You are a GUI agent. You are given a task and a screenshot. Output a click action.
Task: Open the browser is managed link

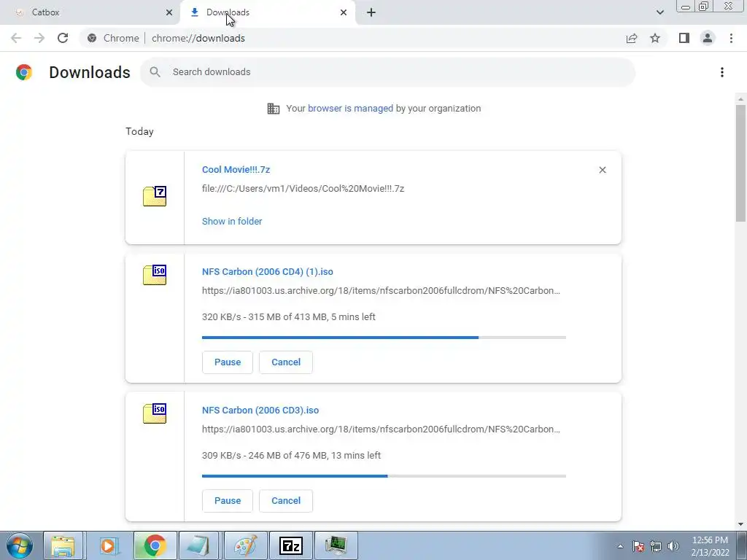click(x=351, y=109)
